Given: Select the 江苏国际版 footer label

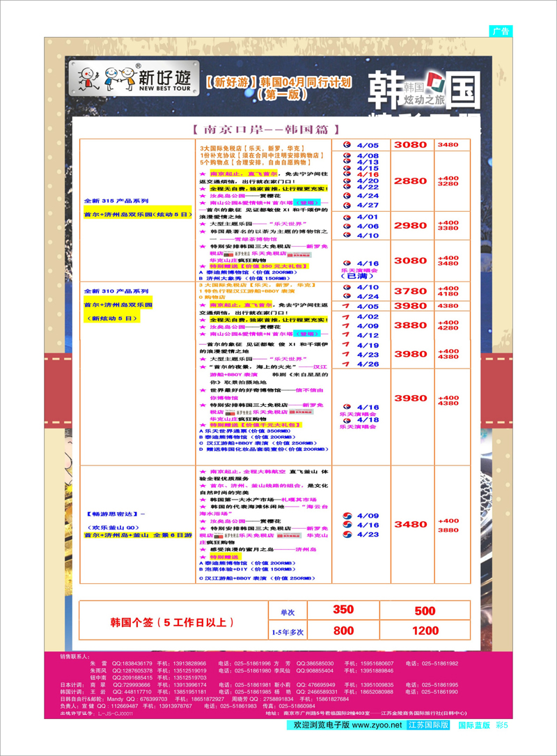Looking at the screenshot, I should point(428,725).
